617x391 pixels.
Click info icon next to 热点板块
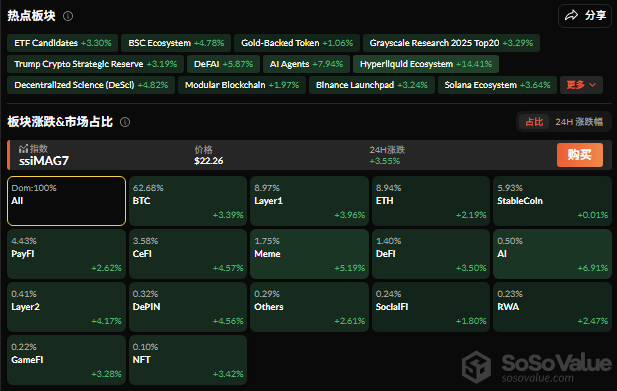(68, 16)
